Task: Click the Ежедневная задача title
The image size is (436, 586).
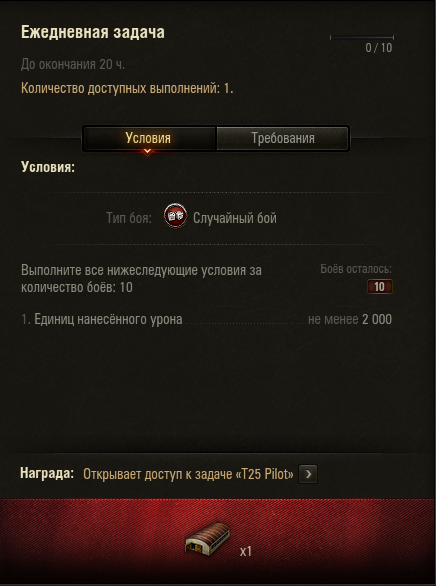Action: click(x=93, y=32)
